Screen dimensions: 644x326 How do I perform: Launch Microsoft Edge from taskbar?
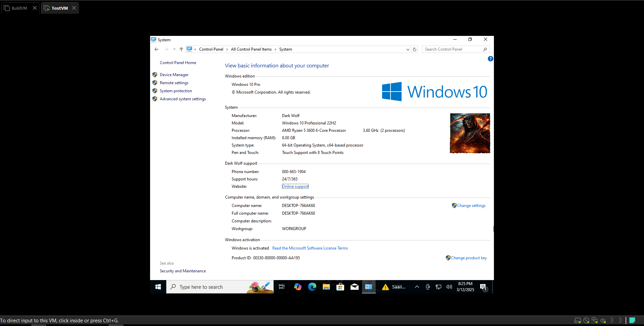click(x=312, y=287)
